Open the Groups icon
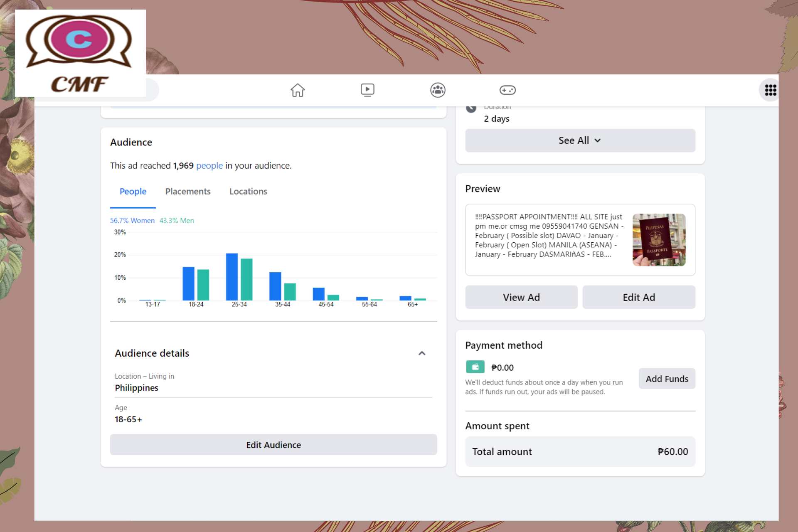The height and width of the screenshot is (532, 798). 438,90
